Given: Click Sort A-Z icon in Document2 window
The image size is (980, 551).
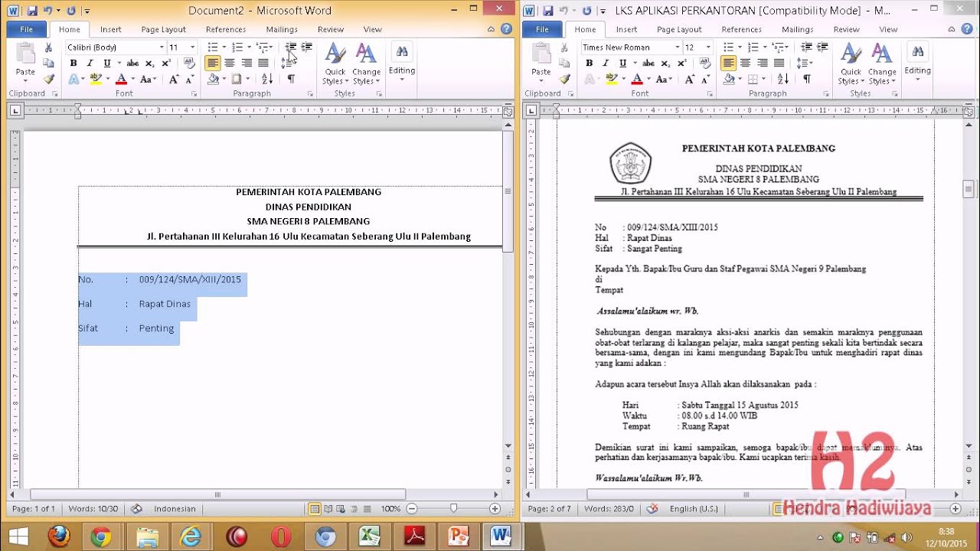Looking at the screenshot, I should click(x=267, y=79).
